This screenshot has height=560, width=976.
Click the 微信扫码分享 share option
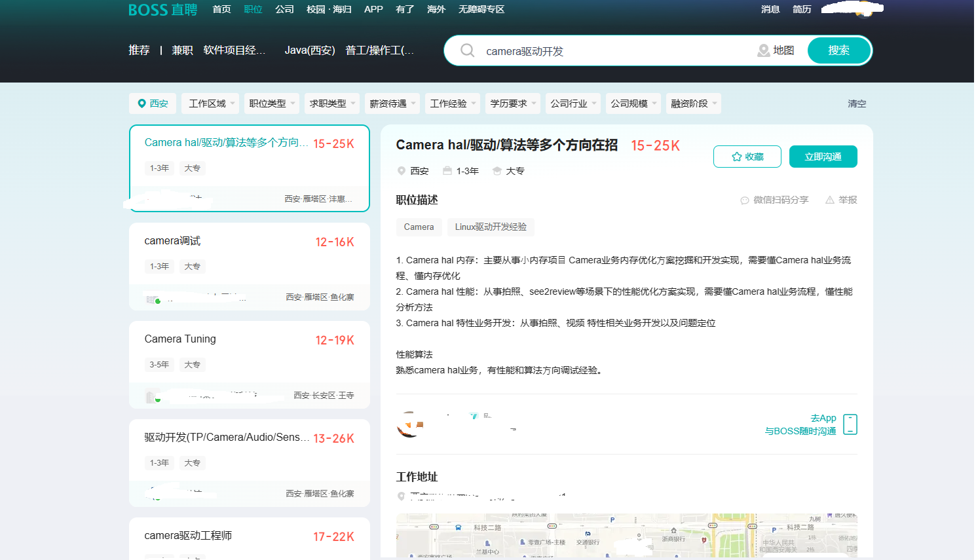[x=774, y=200]
